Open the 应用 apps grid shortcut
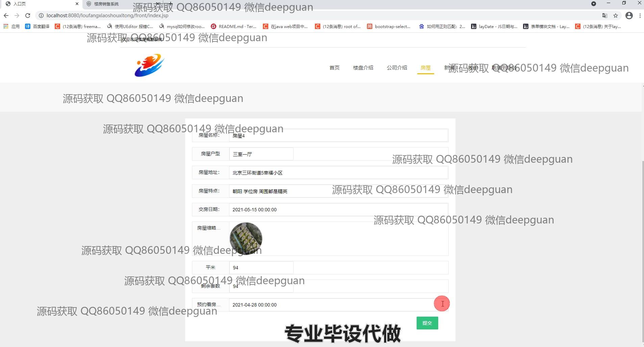This screenshot has height=347, width=644. pos(11,26)
